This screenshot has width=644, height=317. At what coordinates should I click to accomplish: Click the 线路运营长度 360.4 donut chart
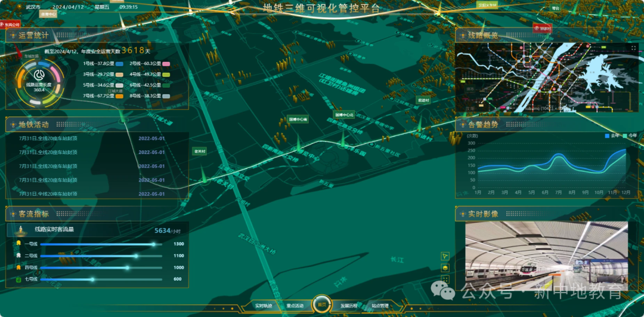point(40,82)
